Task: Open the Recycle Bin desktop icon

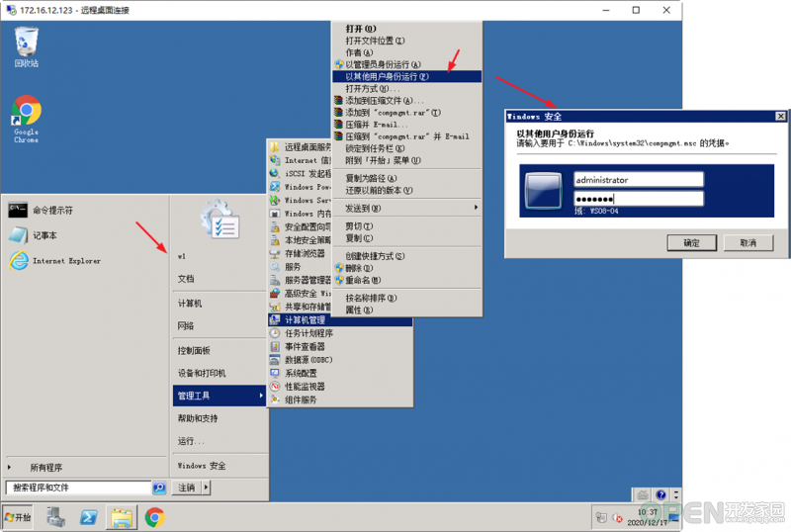Action: click(x=26, y=47)
